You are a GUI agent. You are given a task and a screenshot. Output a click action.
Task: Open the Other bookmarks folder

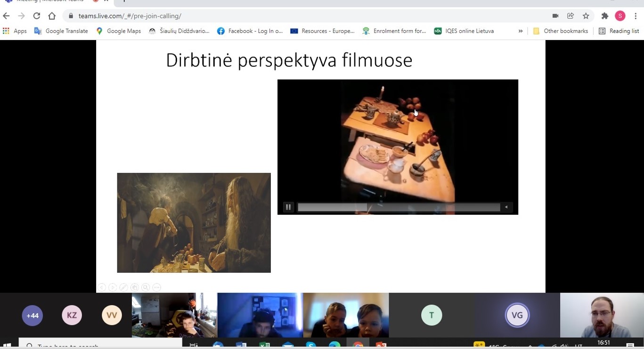click(561, 31)
